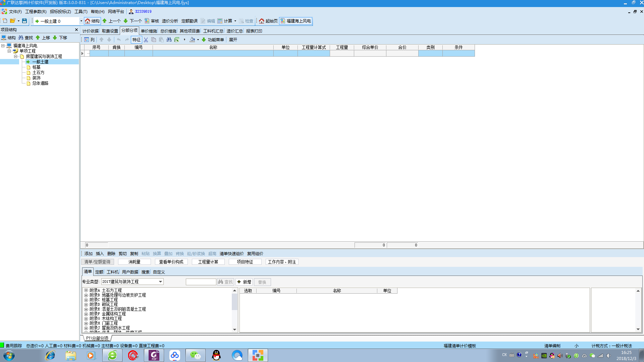Image resolution: width=644 pixels, height=362 pixels.
Task: Click the 特征 toolbar button
Action: [x=137, y=40]
